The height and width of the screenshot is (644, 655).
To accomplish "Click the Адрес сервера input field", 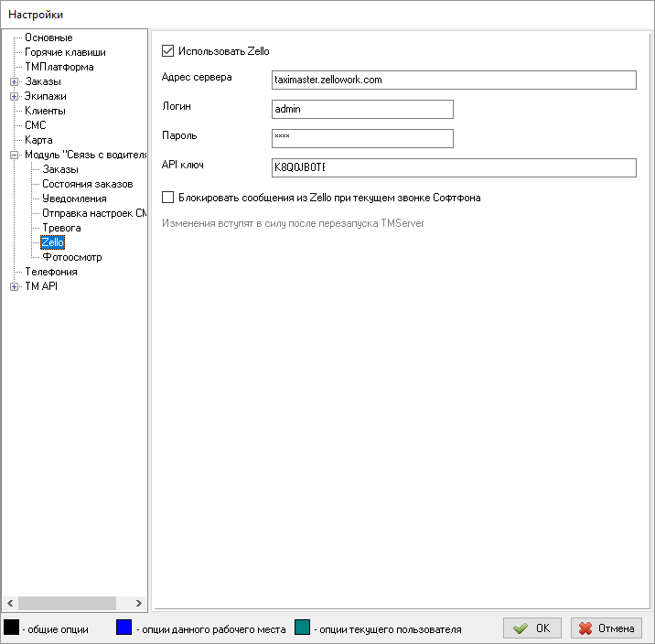I will [x=454, y=80].
